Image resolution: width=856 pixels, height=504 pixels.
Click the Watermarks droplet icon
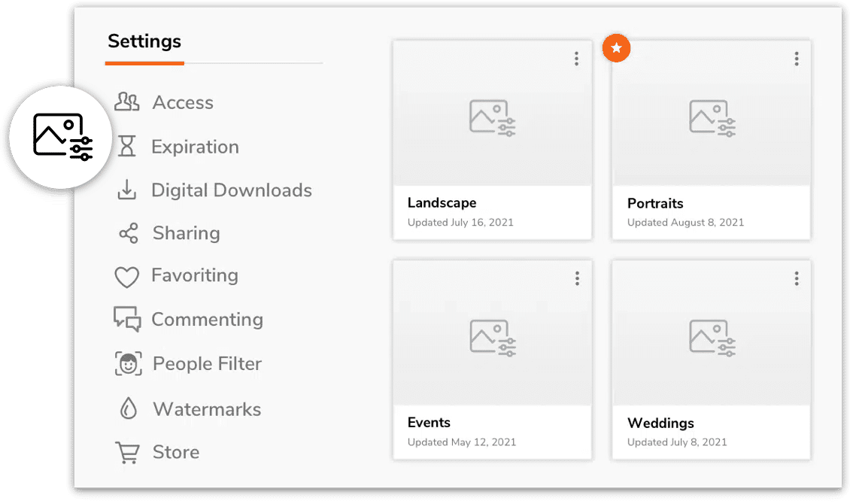[129, 408]
